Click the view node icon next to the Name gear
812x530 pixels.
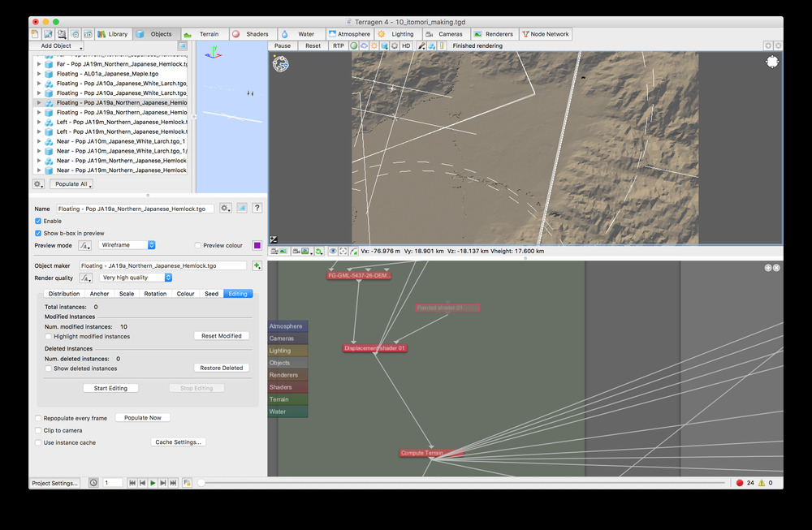pyautogui.click(x=242, y=208)
